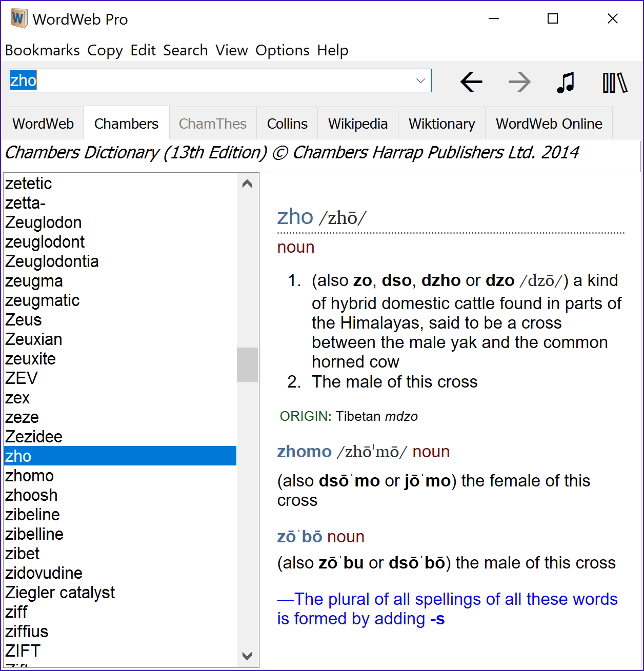Open the Help menu

point(332,50)
